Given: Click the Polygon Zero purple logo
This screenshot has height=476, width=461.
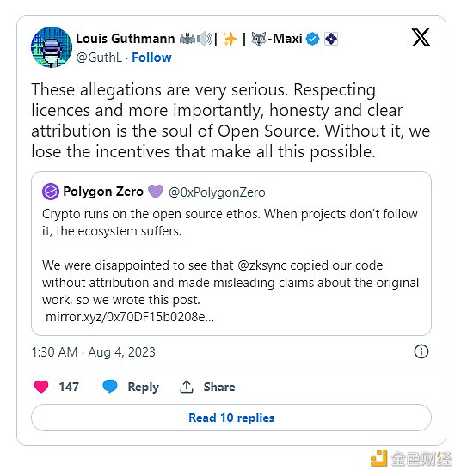Looking at the screenshot, I should tap(51, 192).
